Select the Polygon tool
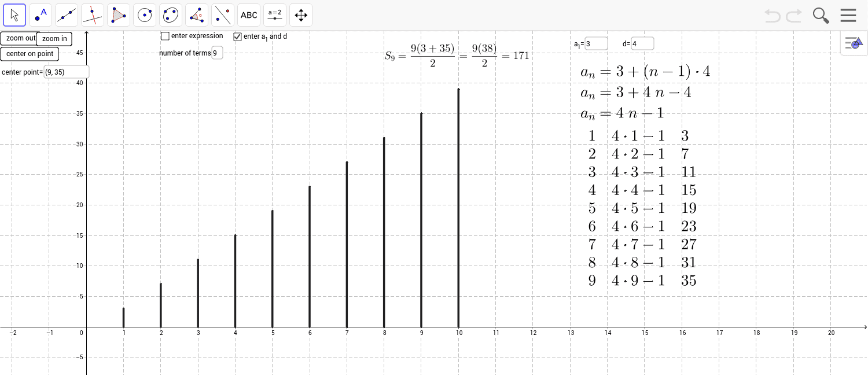The width and height of the screenshot is (868, 376). pos(119,15)
